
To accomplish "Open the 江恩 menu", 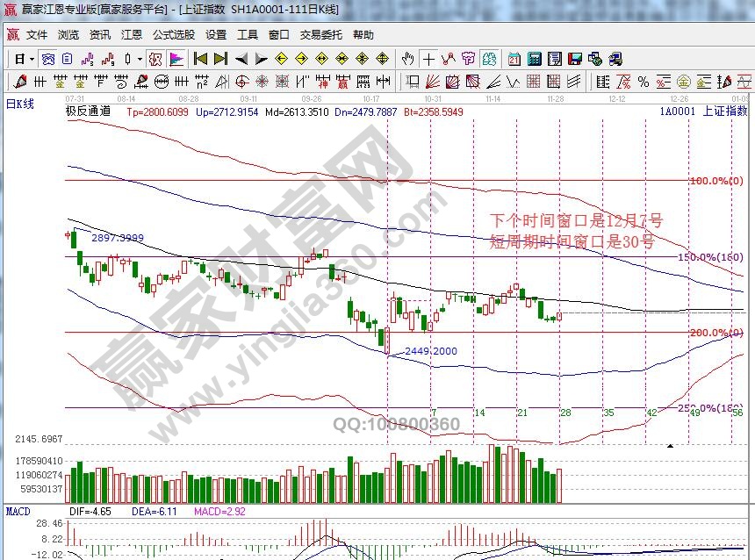I will 132,35.
